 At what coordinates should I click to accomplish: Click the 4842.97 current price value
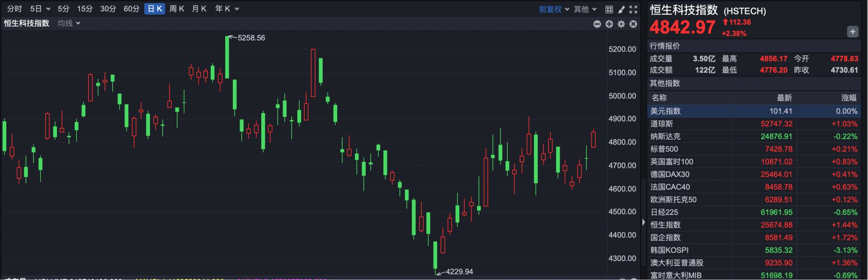click(683, 28)
